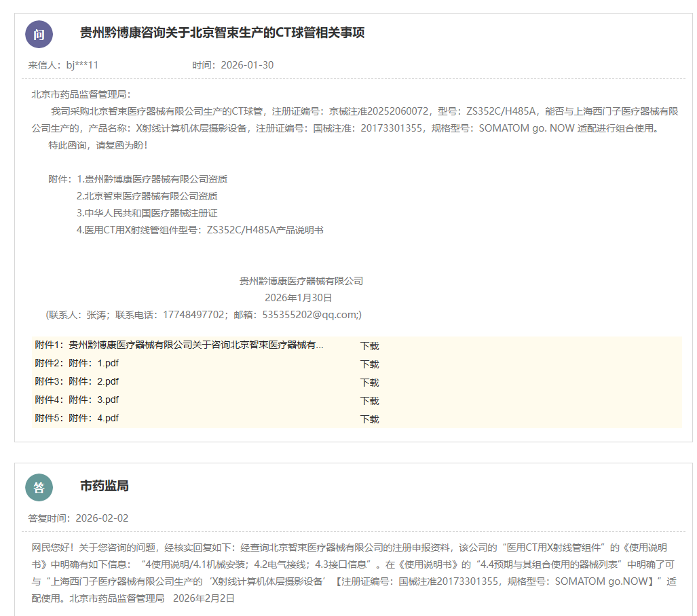Click the teal 答 answer icon

click(39, 487)
